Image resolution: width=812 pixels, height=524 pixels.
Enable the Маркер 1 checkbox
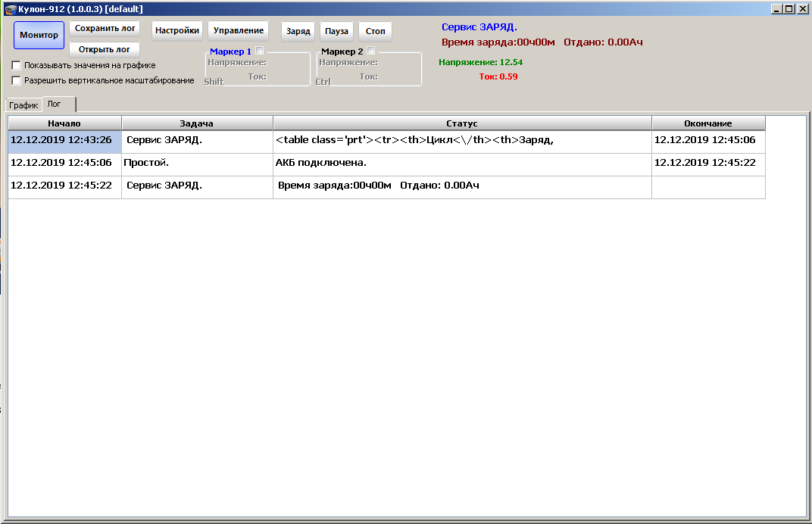[x=260, y=51]
